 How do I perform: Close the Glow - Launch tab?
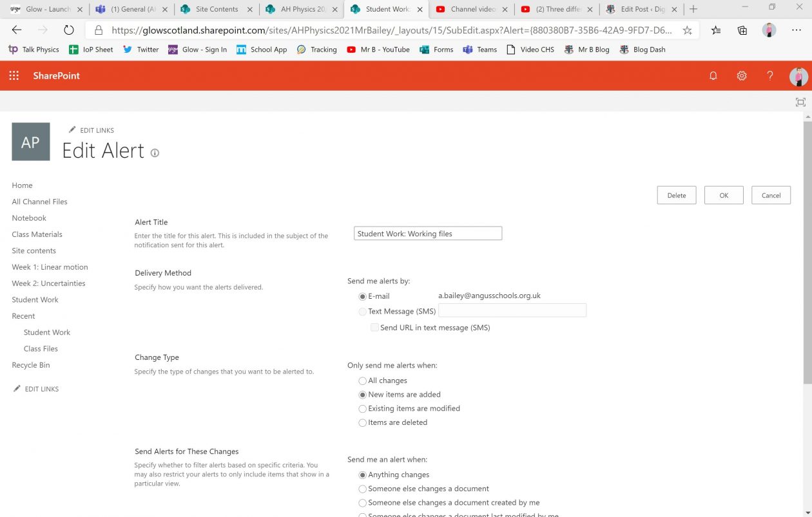tap(80, 9)
